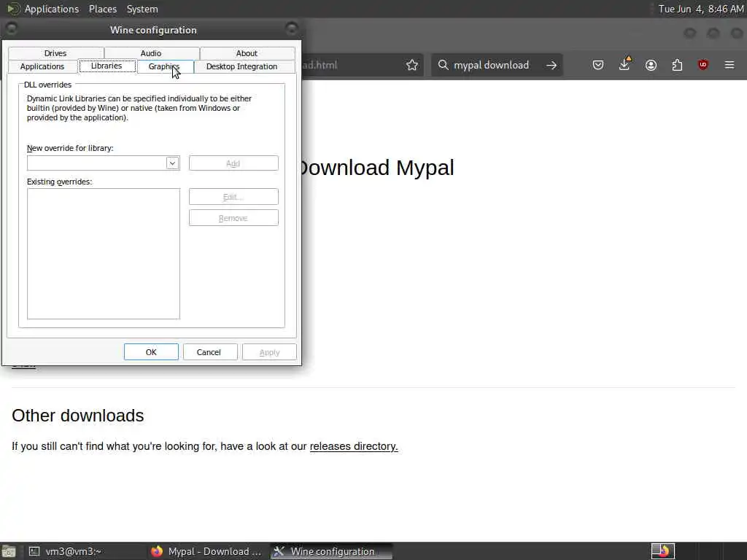Click the Remove override button
This screenshot has height=560, width=747.
point(233,218)
